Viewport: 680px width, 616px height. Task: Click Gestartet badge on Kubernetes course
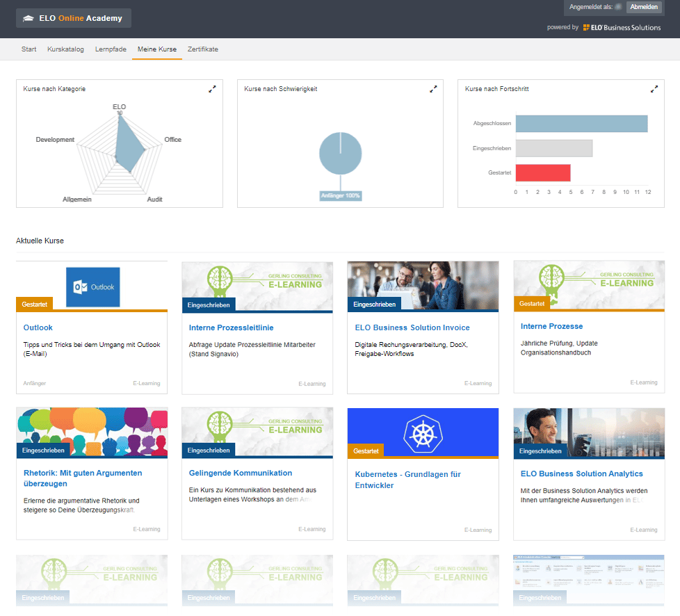coord(366,451)
